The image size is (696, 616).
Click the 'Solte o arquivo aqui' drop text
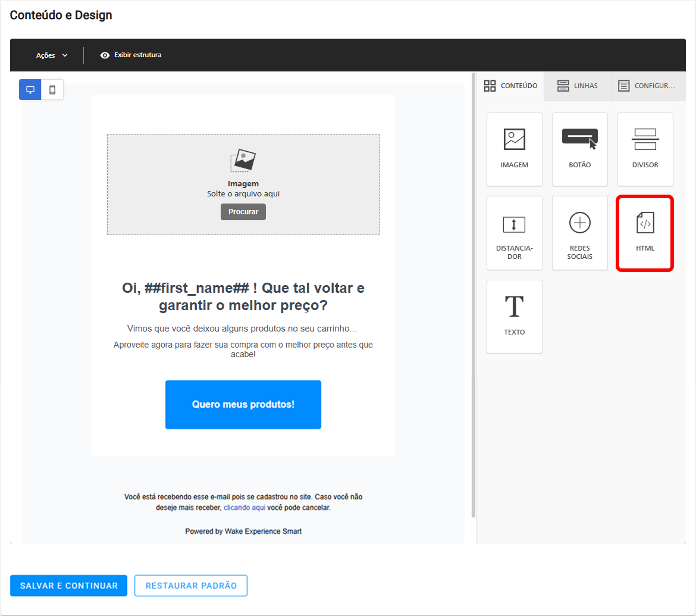point(243,194)
